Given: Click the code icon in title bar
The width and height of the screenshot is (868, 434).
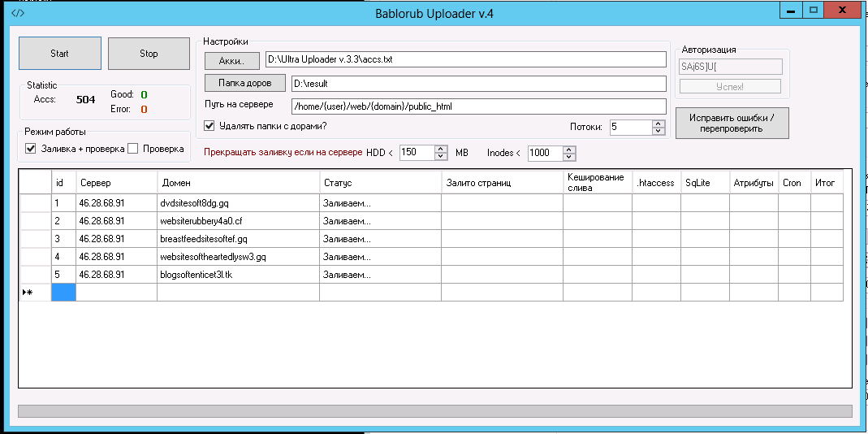Looking at the screenshot, I should [17, 13].
